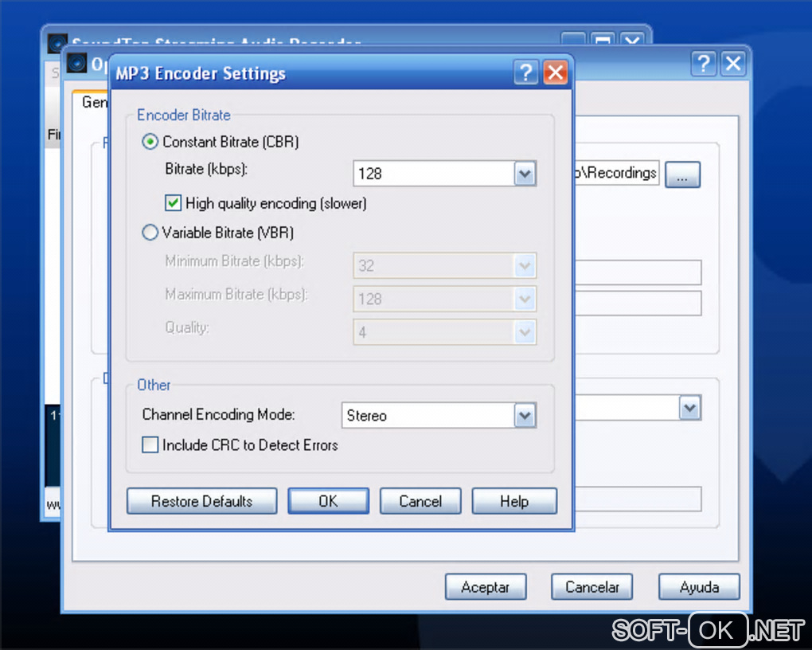Image resolution: width=812 pixels, height=650 pixels.
Task: Click Cancel in MP3 Encoder Settings
Action: 420,501
